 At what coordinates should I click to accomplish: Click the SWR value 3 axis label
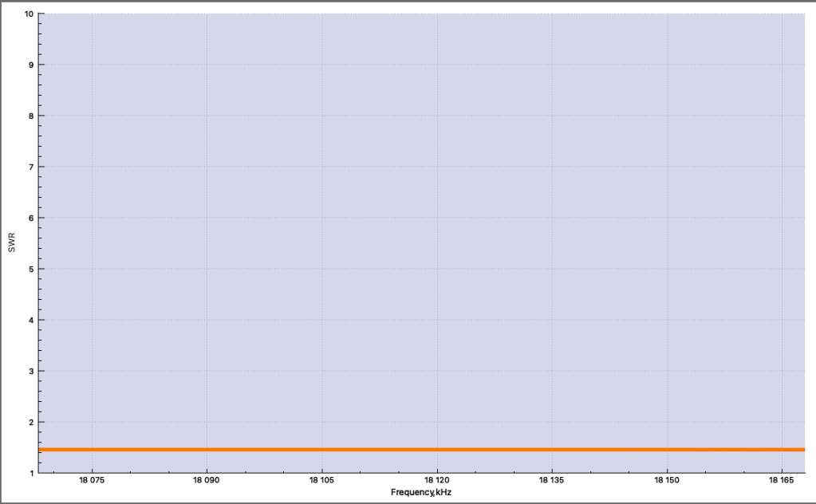(x=31, y=371)
